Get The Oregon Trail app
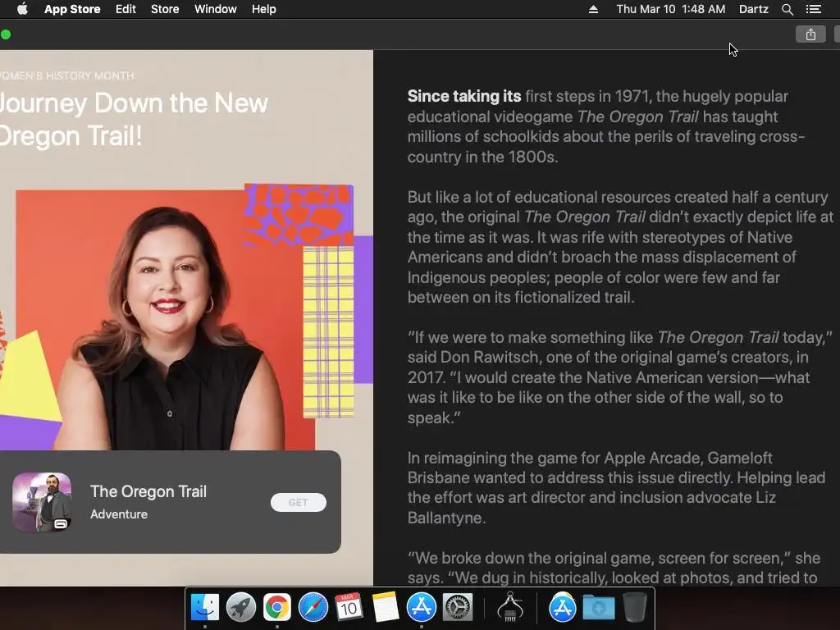Viewport: 840px width, 630px height. click(299, 503)
